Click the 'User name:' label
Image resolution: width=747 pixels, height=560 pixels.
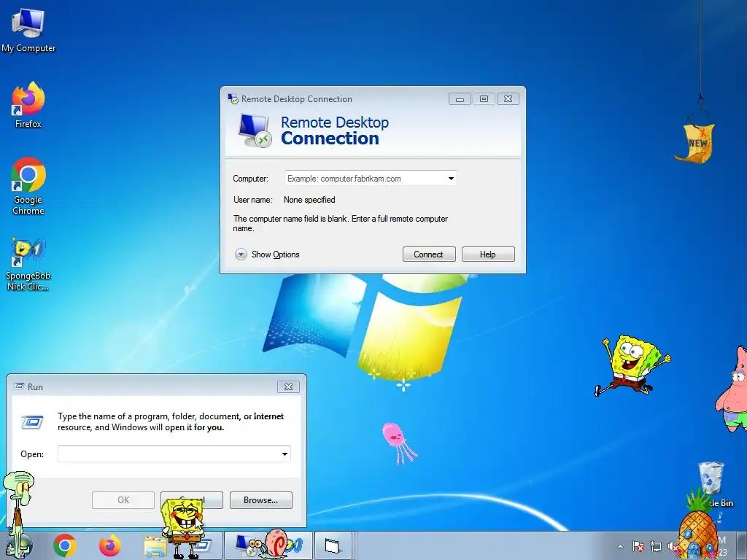[253, 200]
